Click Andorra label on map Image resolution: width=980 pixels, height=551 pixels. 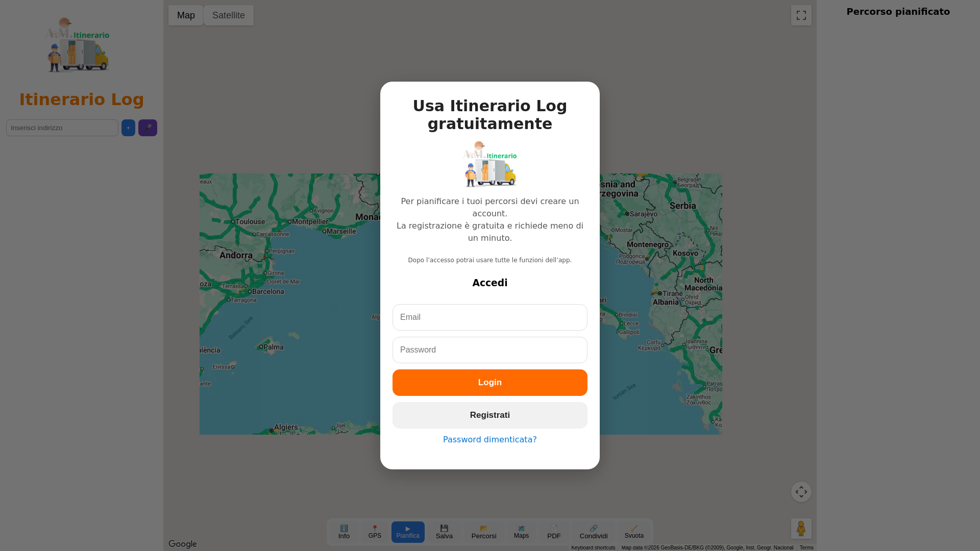tap(236, 255)
